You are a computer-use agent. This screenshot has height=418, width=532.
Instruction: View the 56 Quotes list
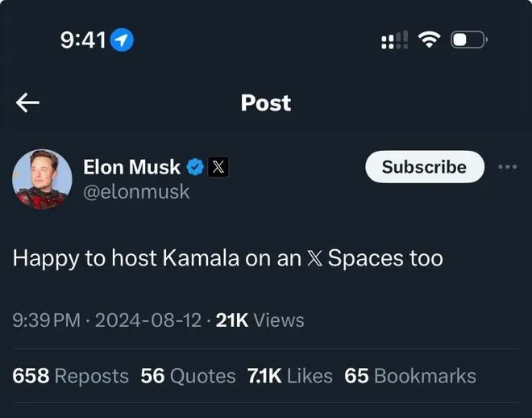[x=188, y=376]
